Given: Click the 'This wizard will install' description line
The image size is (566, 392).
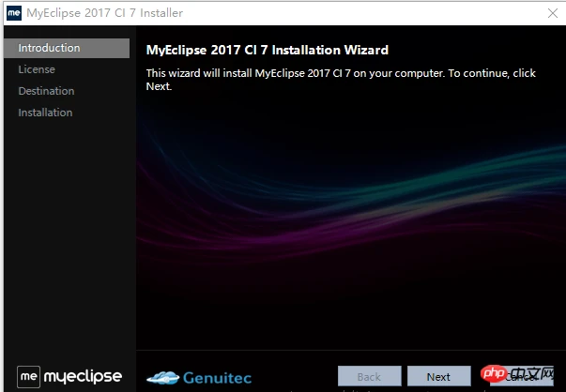Looking at the screenshot, I should point(341,73).
